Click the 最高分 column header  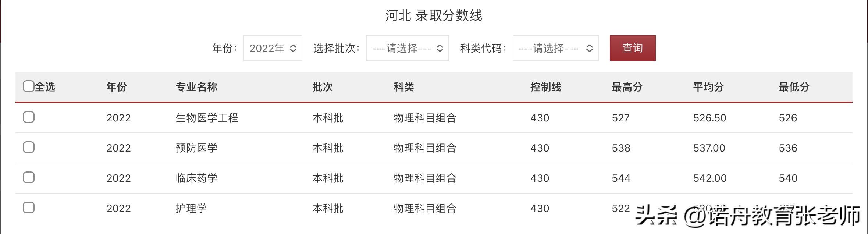pos(627,87)
